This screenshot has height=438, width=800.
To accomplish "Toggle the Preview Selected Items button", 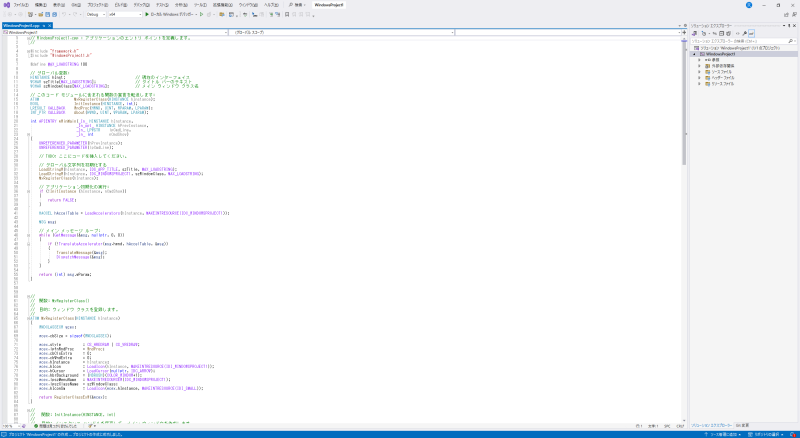I will coord(752,33).
